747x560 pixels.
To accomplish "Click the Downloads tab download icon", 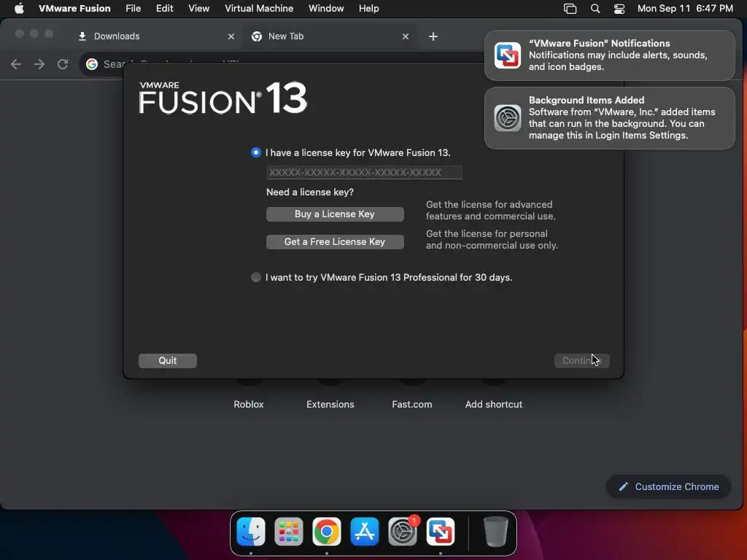I will click(82, 36).
